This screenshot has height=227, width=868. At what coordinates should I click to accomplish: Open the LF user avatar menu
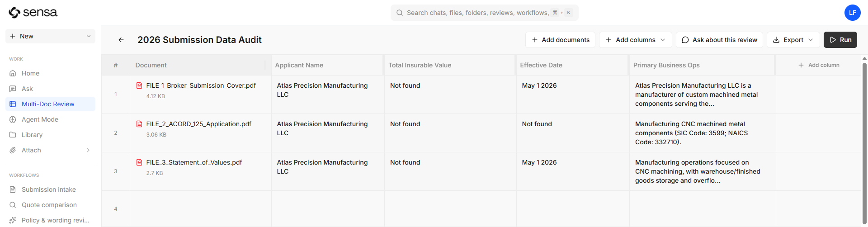click(x=853, y=13)
